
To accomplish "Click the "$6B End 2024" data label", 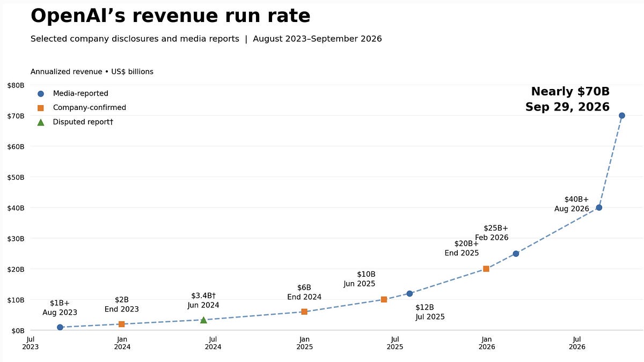I will pyautogui.click(x=304, y=292).
